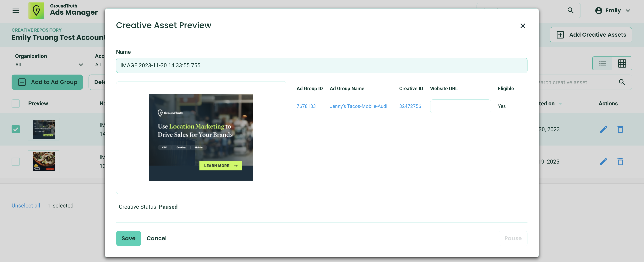644x262 pixels.
Task: Click the search icon in the top bar
Action: click(570, 10)
